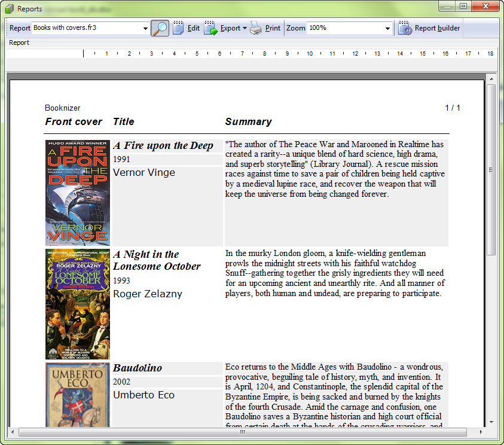Click the Edit notepad icon
The height and width of the screenshot is (445, 504).
pos(178,28)
